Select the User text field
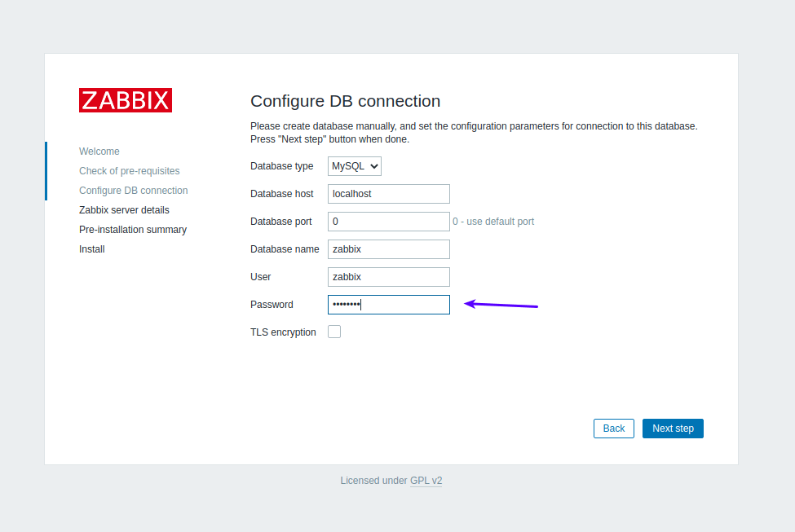 click(388, 277)
